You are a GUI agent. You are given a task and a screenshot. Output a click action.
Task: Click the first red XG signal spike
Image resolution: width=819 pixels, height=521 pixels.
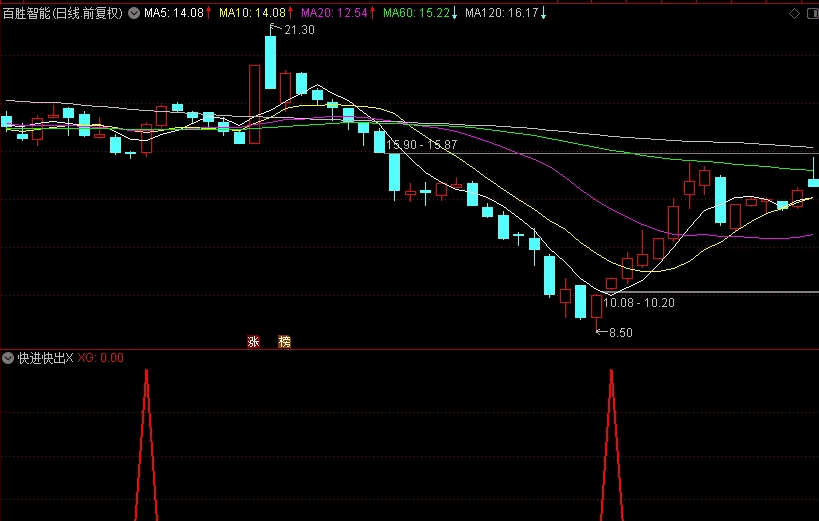click(146, 444)
